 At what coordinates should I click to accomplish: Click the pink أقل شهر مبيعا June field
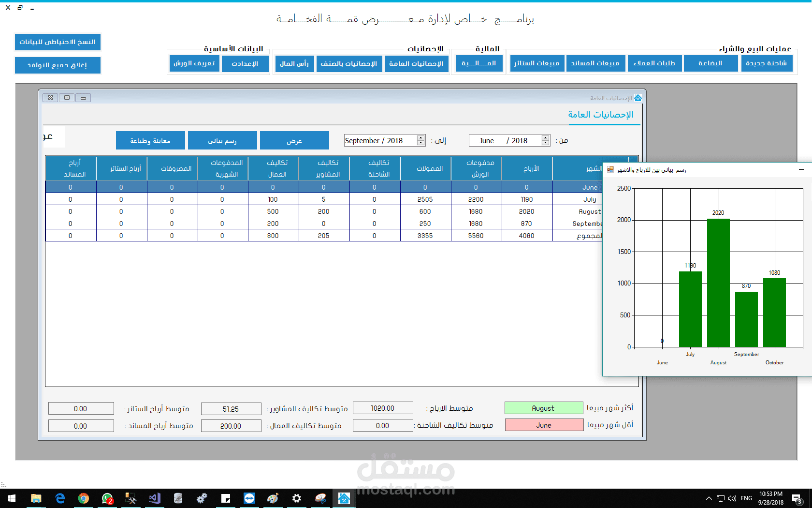[x=544, y=425]
